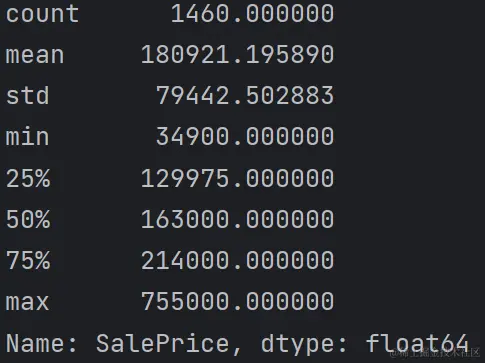Image resolution: width=485 pixels, height=363 pixels.
Task: Click the Name: text in footer
Action: [x=41, y=343]
